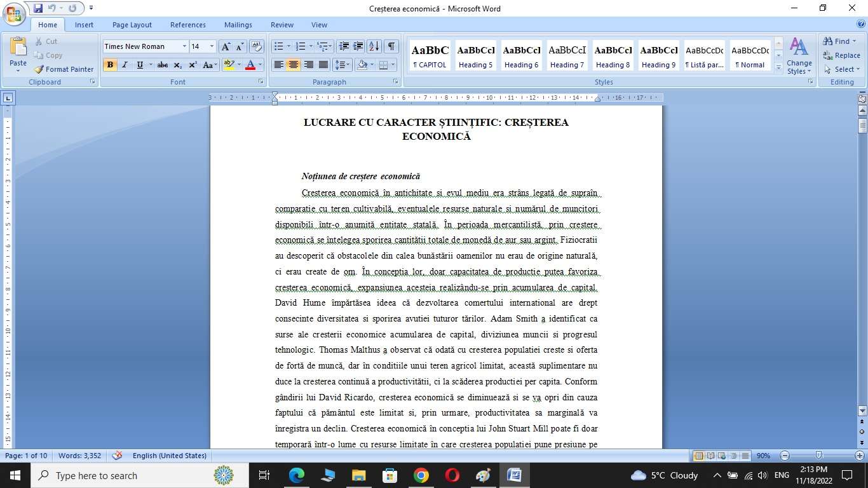Click the Increase Indent icon
The height and width of the screenshot is (488, 868).
[358, 46]
